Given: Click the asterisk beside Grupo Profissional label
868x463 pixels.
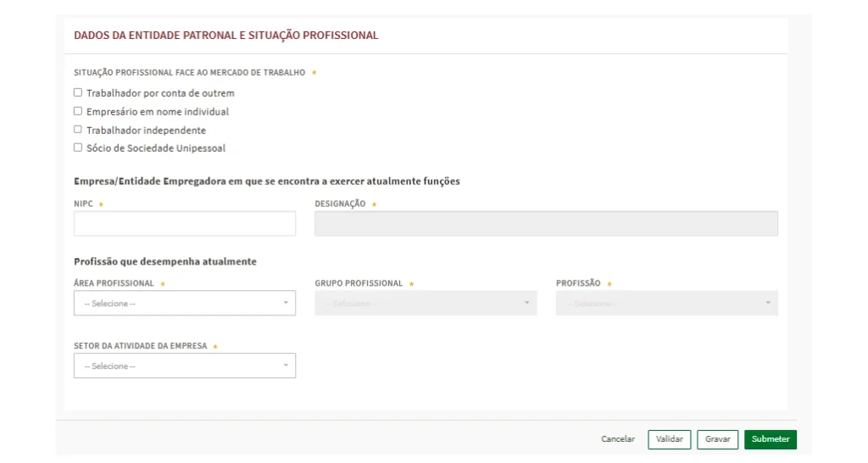Looking at the screenshot, I should point(411,284).
